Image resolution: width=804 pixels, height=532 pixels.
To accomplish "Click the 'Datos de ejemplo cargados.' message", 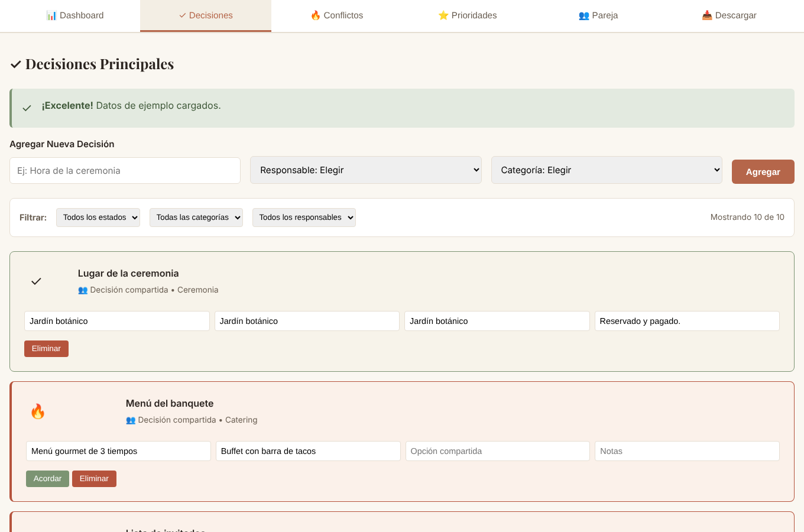I will pos(158,106).
